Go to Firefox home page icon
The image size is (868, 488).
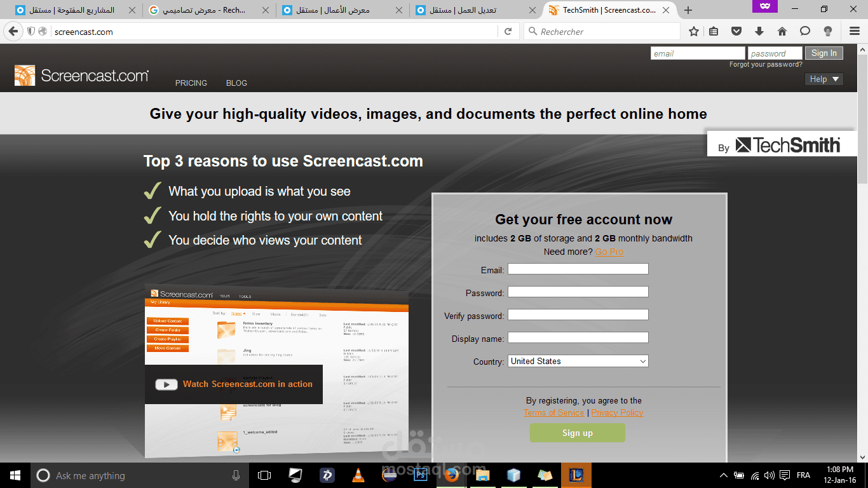pos(782,31)
